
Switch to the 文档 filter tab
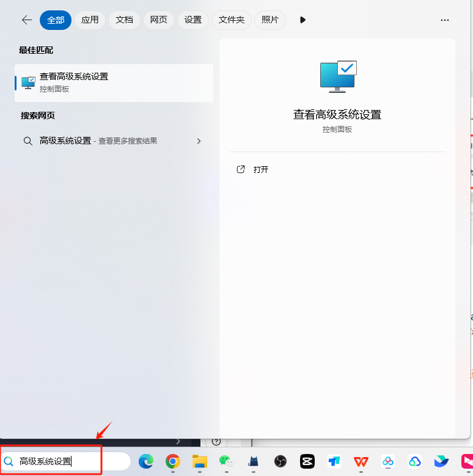point(124,20)
